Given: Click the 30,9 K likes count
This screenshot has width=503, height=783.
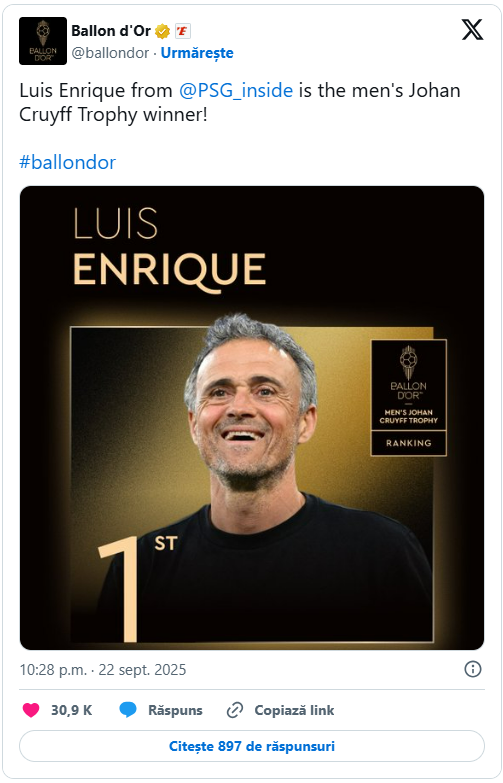Looking at the screenshot, I should coord(71,710).
